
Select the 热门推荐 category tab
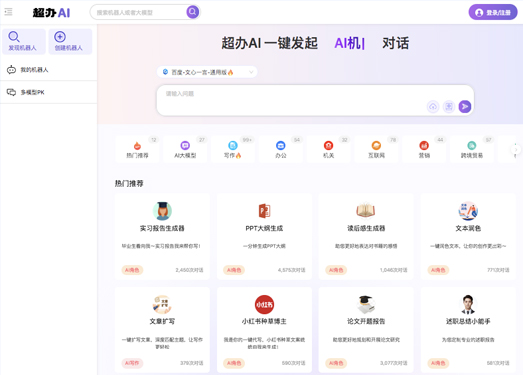[137, 149]
